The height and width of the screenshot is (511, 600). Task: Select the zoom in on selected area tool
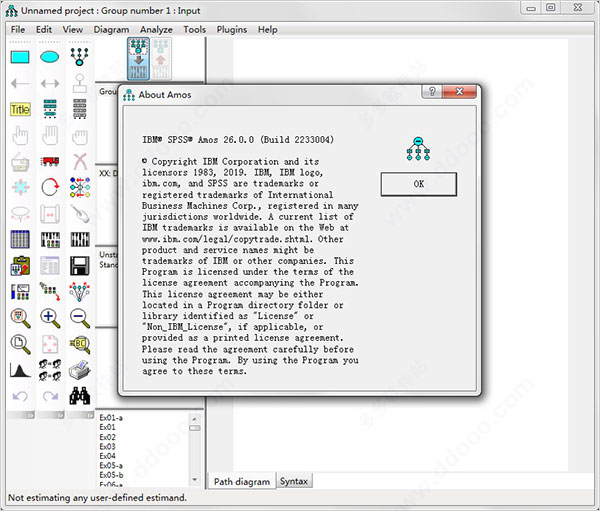click(20, 318)
